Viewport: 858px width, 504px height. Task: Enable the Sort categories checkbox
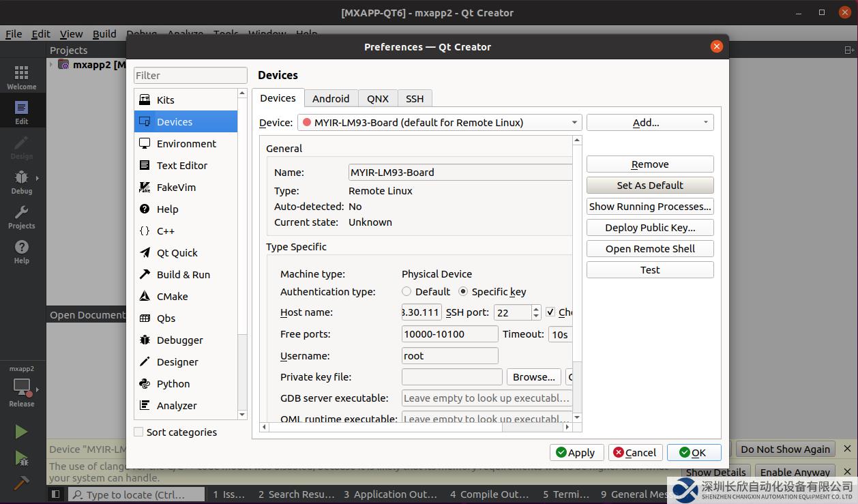click(139, 432)
